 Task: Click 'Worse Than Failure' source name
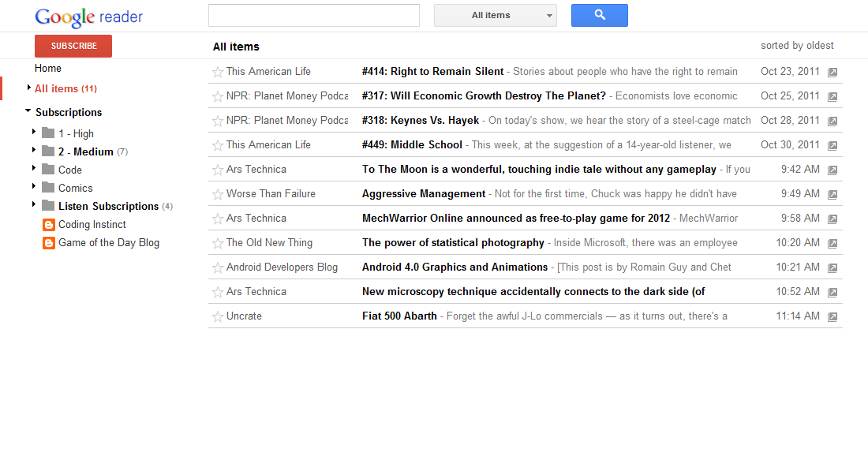point(271,194)
